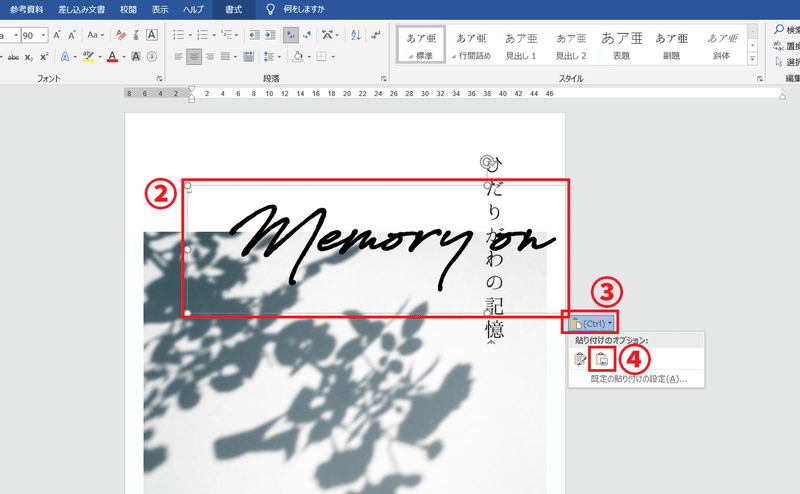Apply text effects glowing A icon

point(65,56)
